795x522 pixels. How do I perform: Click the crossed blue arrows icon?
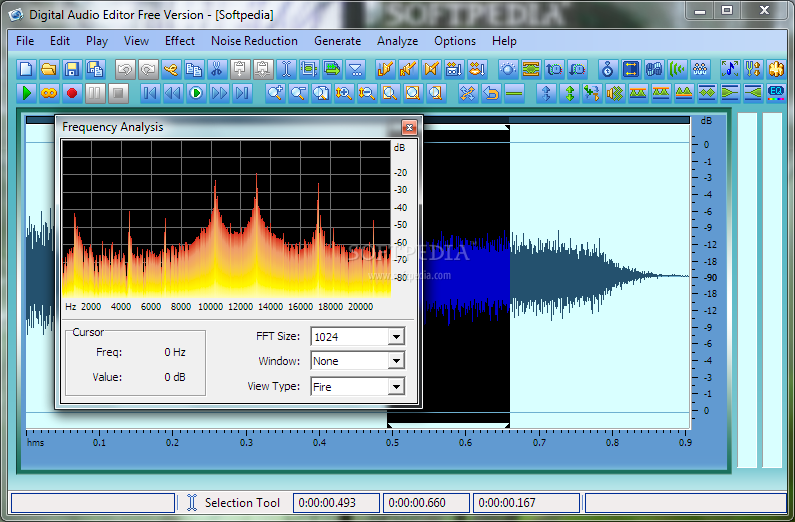(x=467, y=93)
